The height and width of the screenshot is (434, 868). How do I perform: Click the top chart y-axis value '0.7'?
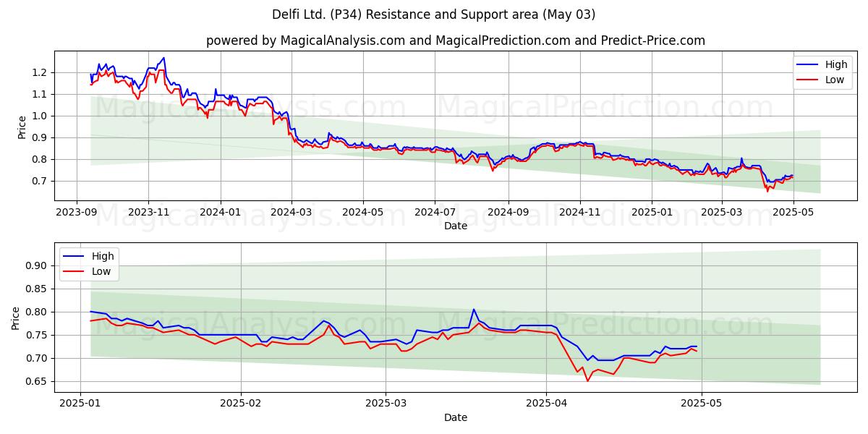[41, 181]
